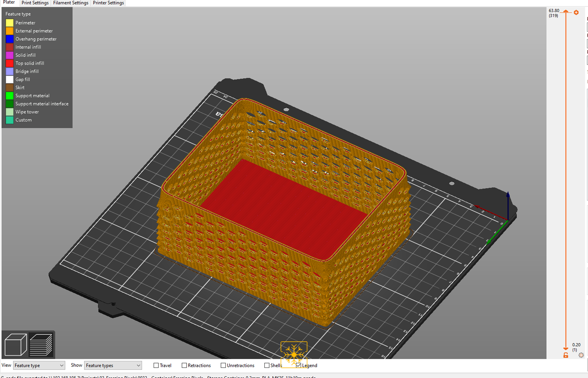Click the bright green Support material swatch
The image size is (588, 378).
point(10,96)
